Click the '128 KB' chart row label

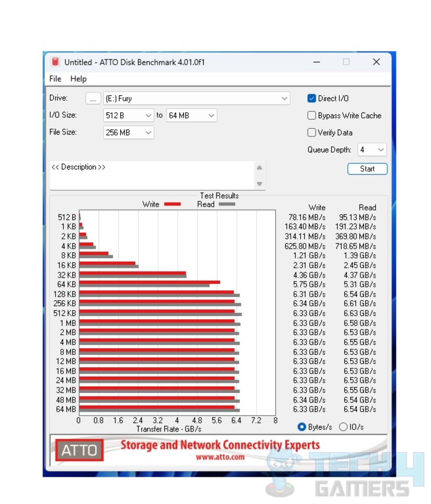[65, 294]
